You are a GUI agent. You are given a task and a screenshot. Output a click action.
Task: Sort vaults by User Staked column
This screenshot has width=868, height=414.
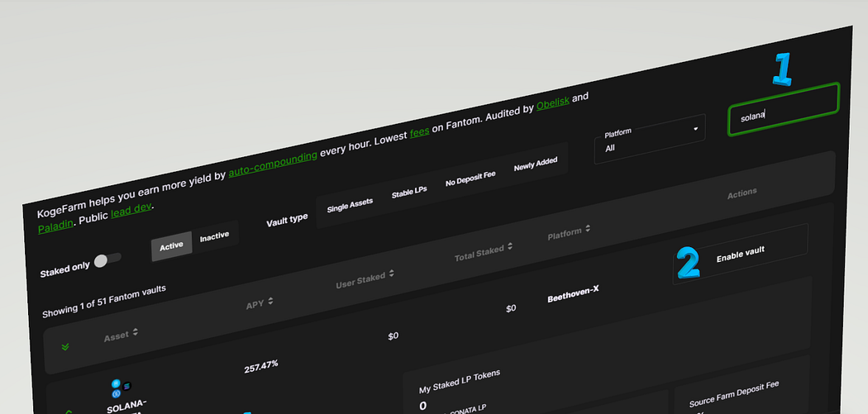365,280
